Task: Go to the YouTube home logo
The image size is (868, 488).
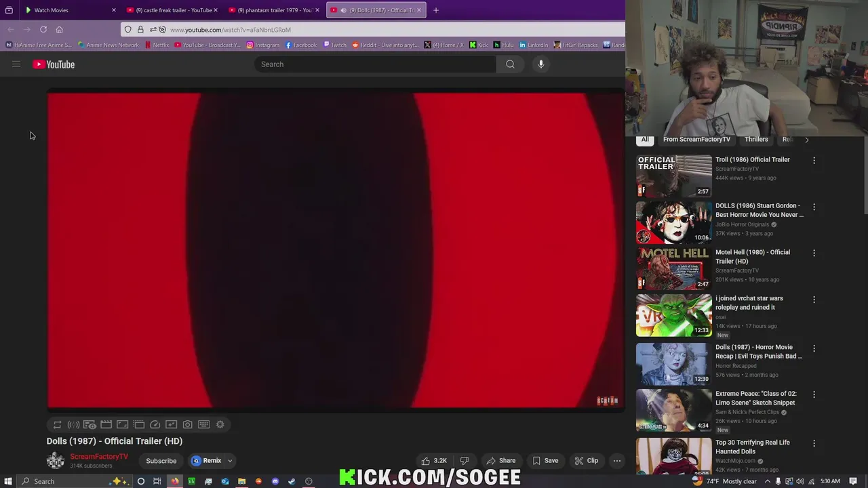Action: coord(54,64)
